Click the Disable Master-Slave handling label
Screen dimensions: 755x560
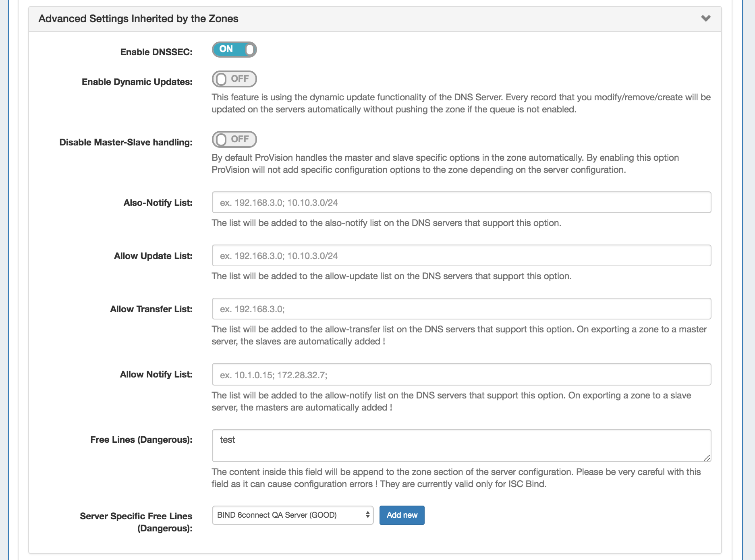tap(126, 142)
